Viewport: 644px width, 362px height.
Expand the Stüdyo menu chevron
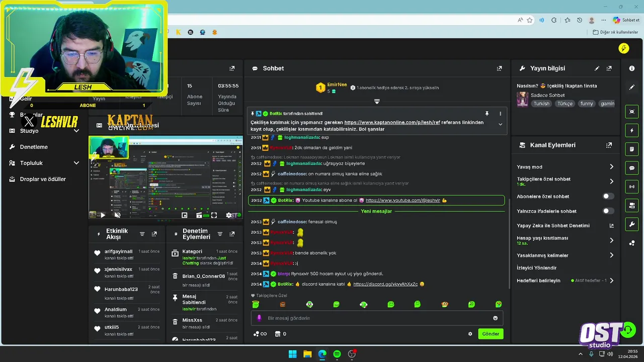tap(76, 131)
